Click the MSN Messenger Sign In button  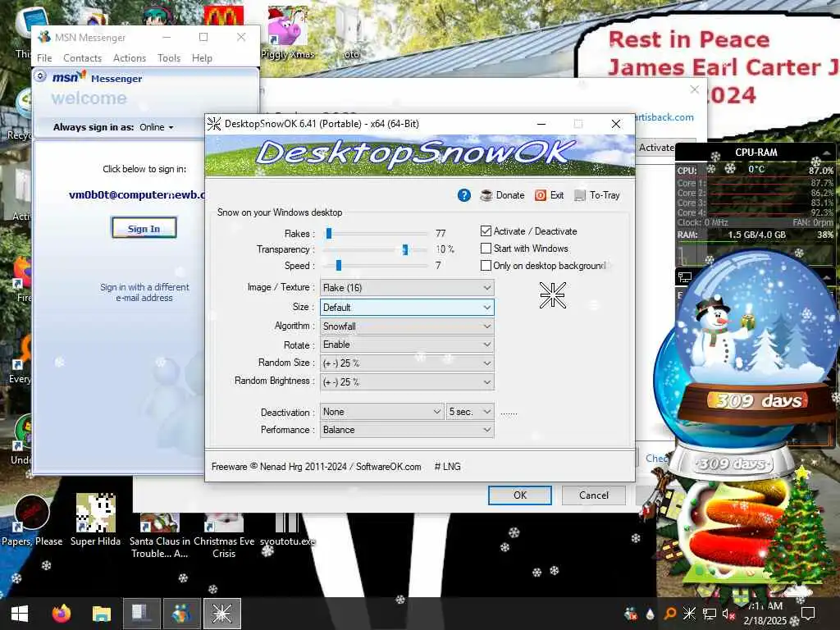coord(144,229)
